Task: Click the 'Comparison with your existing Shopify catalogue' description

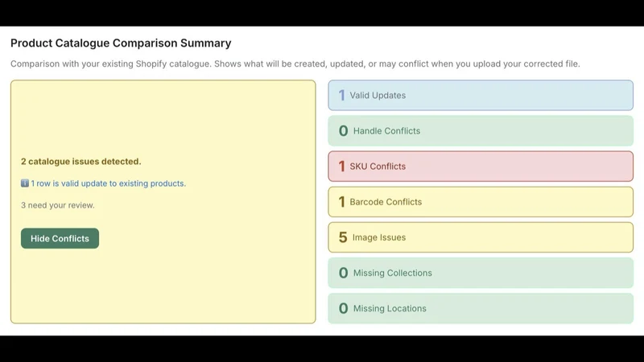Action: click(295, 64)
